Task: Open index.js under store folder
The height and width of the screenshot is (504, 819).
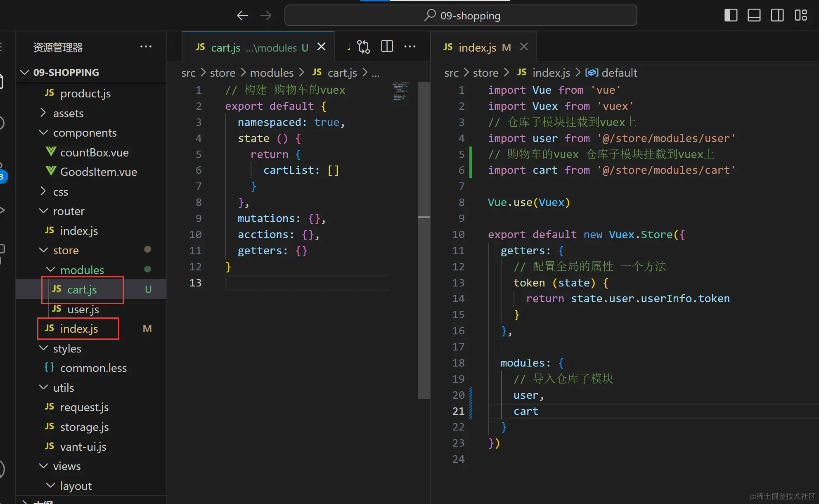Action: pyautogui.click(x=91, y=329)
